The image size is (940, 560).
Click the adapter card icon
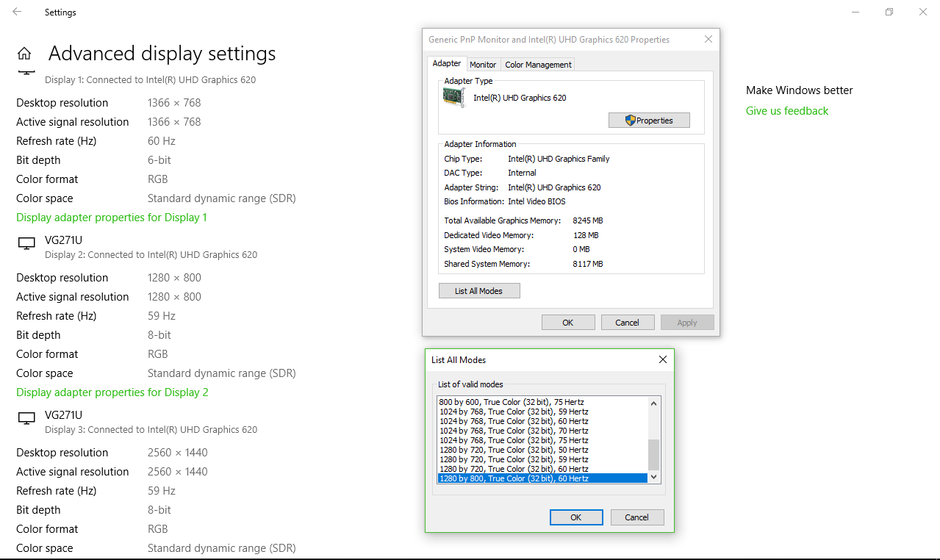tap(454, 97)
